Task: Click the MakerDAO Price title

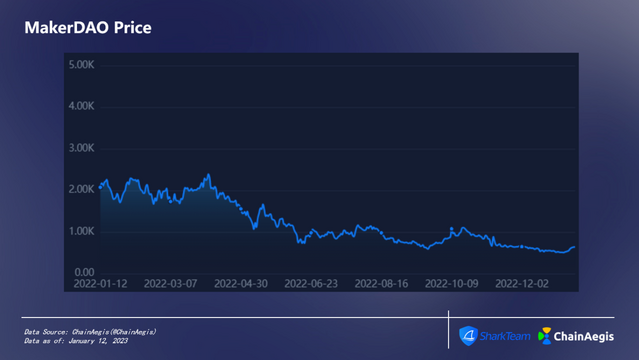Action: (x=88, y=28)
